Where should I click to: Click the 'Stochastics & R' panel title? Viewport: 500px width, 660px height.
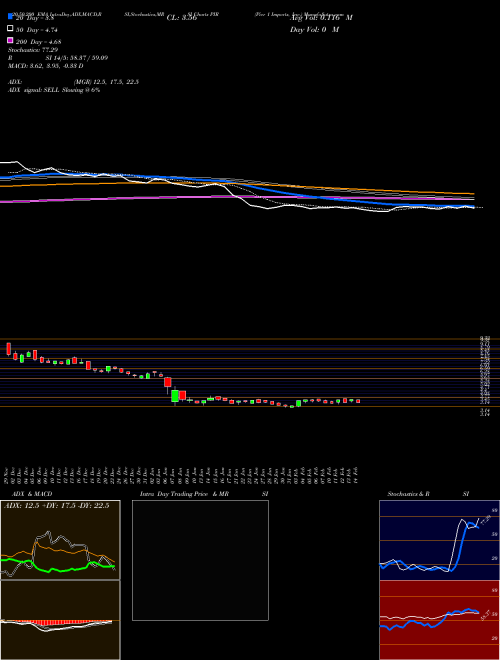(410, 494)
